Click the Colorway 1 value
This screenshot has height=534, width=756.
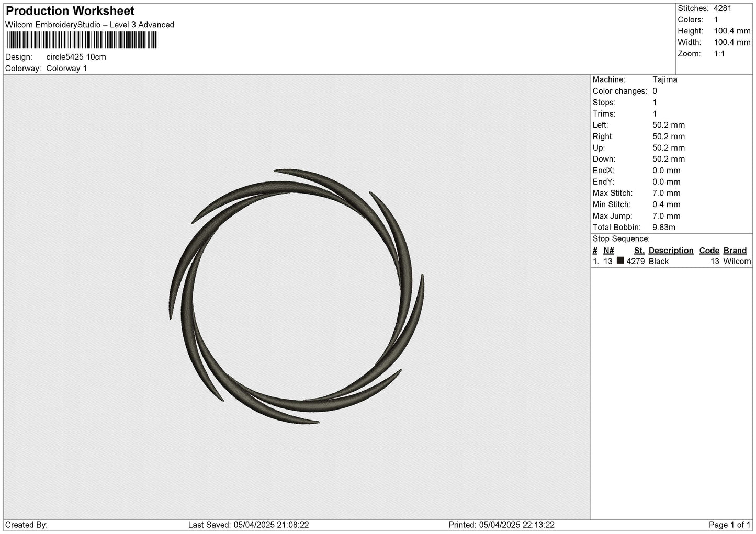click(67, 69)
